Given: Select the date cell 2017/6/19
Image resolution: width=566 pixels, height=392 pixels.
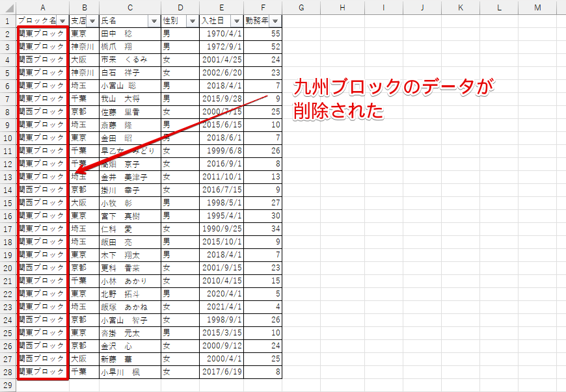Looking at the screenshot, I should pos(222,372).
